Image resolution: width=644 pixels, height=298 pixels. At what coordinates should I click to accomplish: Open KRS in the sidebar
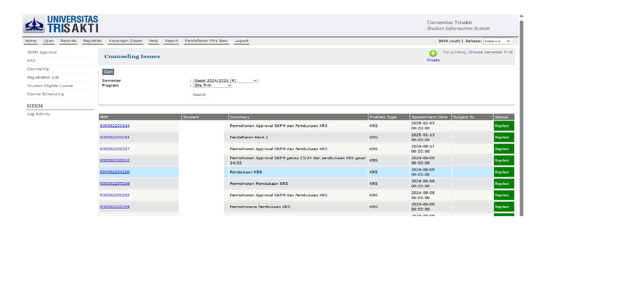pos(31,61)
